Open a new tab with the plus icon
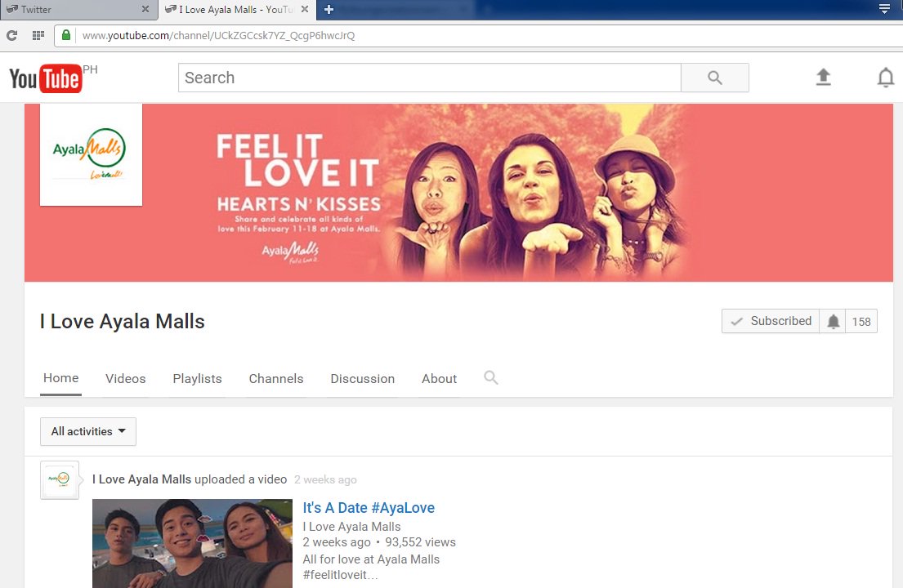This screenshot has width=903, height=588. pyautogui.click(x=329, y=9)
